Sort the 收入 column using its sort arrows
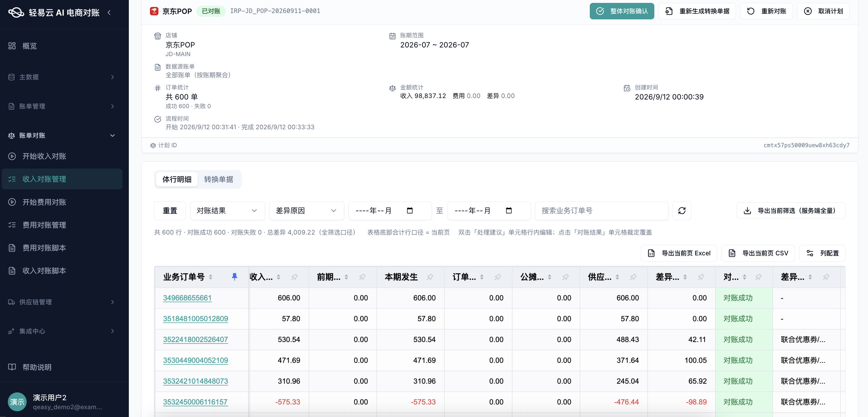This screenshot has width=868, height=417. pos(278,277)
